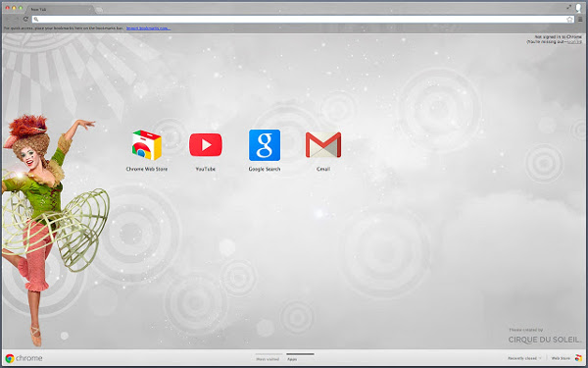Open the Web Store footer link
The height and width of the screenshot is (368, 588).
pos(561,358)
